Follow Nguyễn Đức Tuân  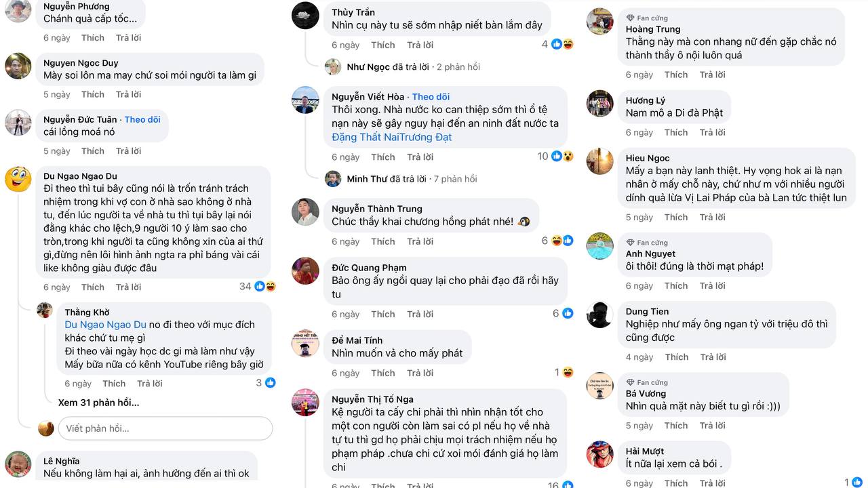(142, 119)
